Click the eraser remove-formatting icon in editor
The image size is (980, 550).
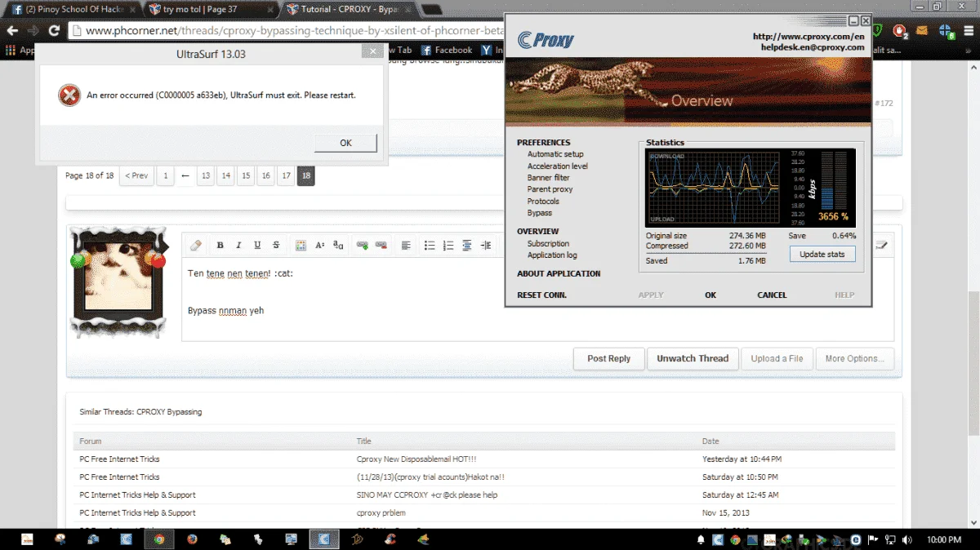(195, 245)
